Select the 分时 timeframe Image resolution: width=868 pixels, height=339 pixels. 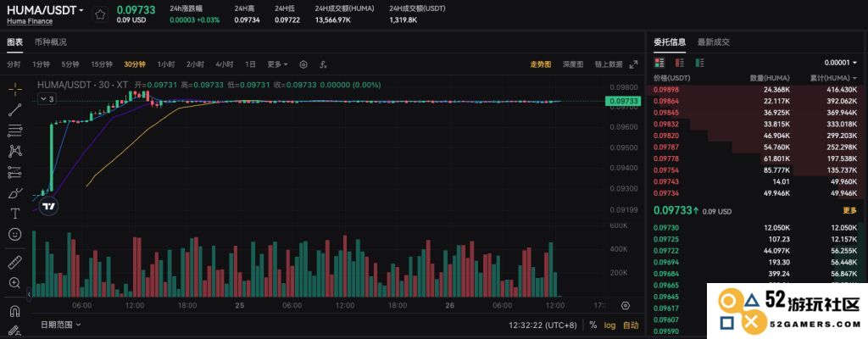(14, 64)
